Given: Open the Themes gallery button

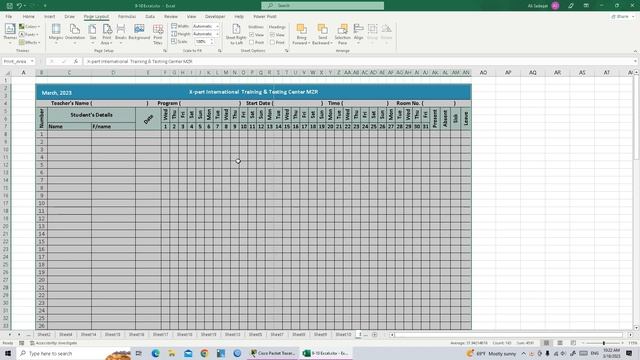Looking at the screenshot, I should [x=10, y=34].
